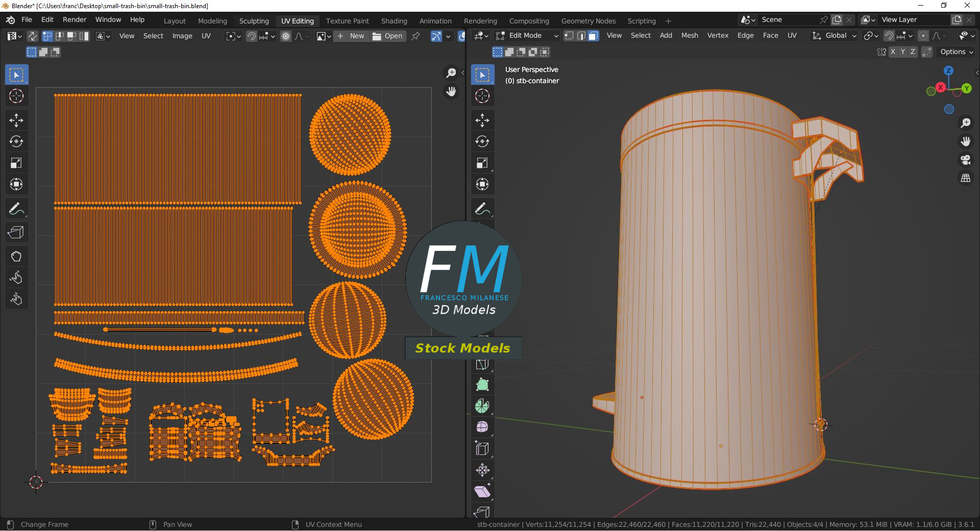Open image browse dropdown in UV editor
This screenshot has width=980, height=531.
[324, 36]
